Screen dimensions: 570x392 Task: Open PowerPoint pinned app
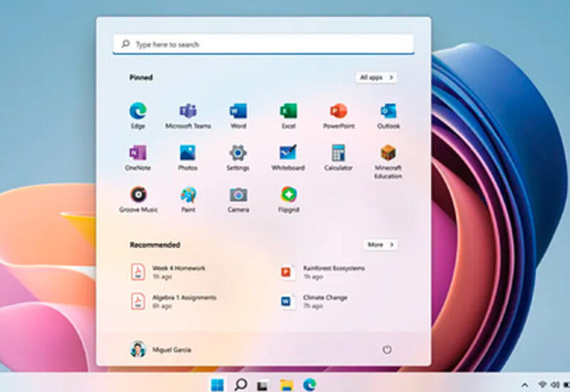pyautogui.click(x=338, y=115)
